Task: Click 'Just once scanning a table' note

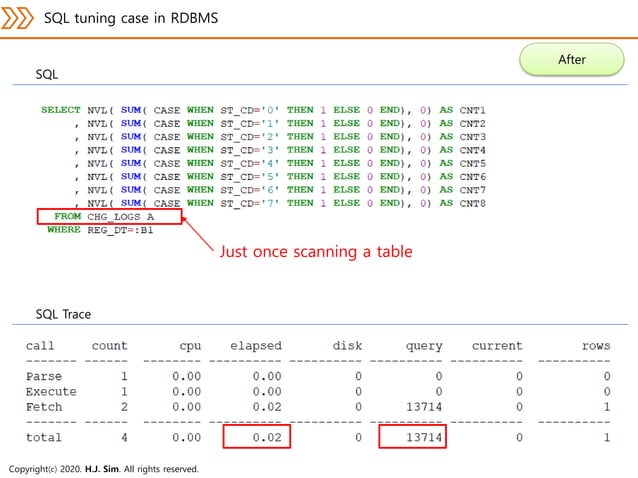Action: tap(316, 252)
